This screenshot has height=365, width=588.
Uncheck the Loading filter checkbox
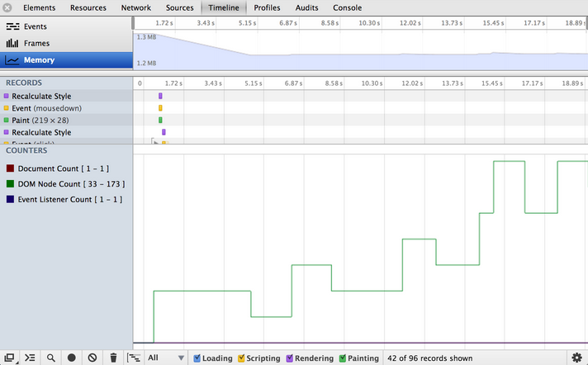coord(197,358)
